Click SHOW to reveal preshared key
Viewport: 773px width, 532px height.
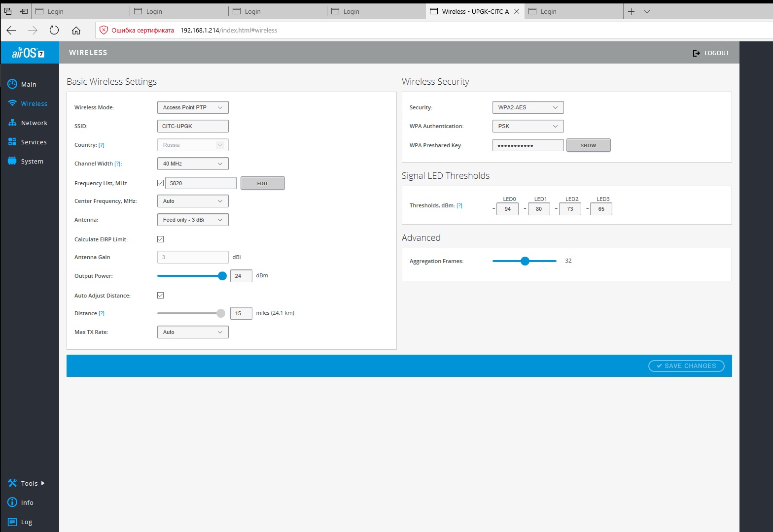click(588, 145)
